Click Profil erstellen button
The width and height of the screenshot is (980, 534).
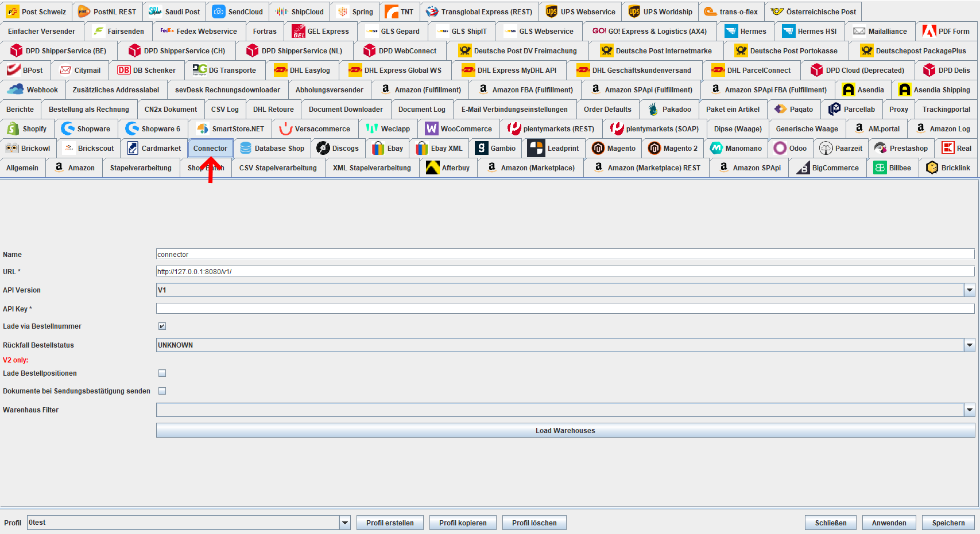point(390,523)
